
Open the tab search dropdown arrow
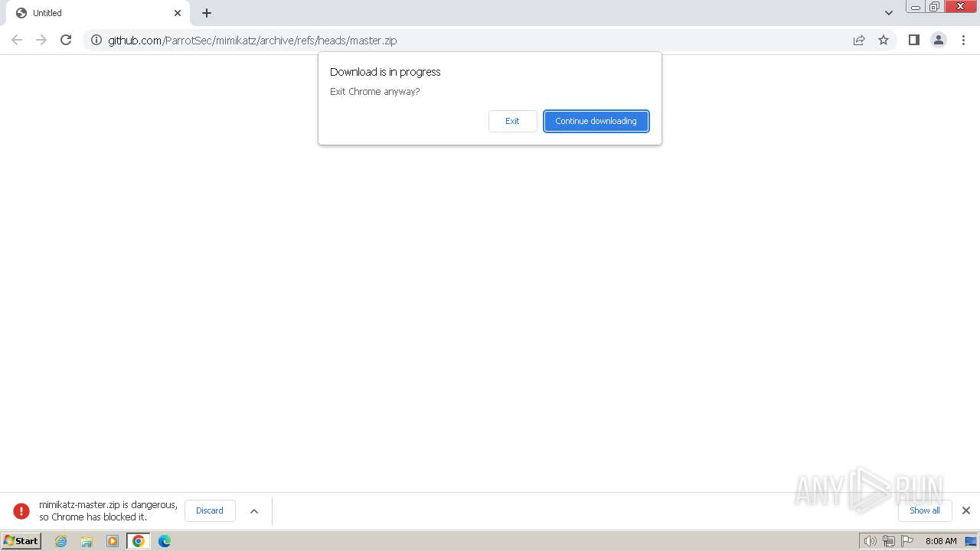tap(888, 13)
